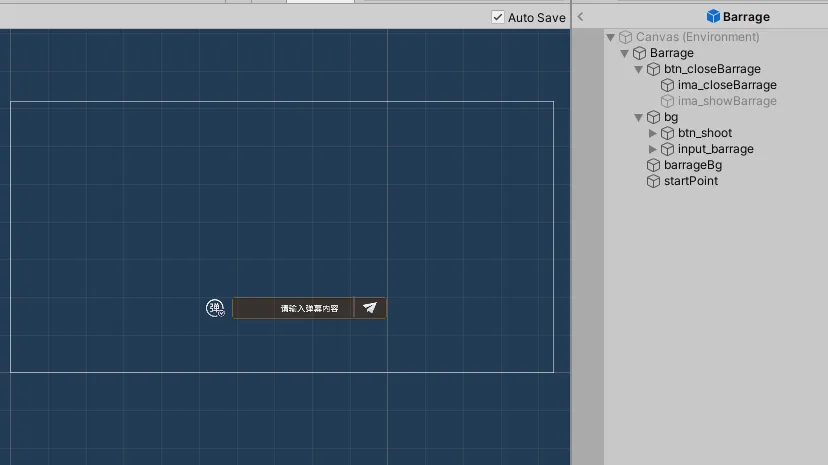The width and height of the screenshot is (828, 465).
Task: Click the Canvas (Environment) cube icon
Action: point(625,37)
